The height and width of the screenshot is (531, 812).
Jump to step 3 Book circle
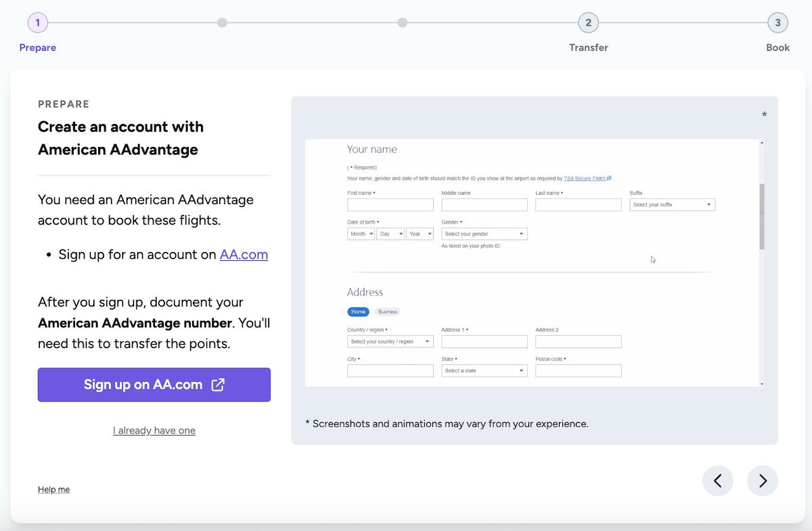click(777, 23)
